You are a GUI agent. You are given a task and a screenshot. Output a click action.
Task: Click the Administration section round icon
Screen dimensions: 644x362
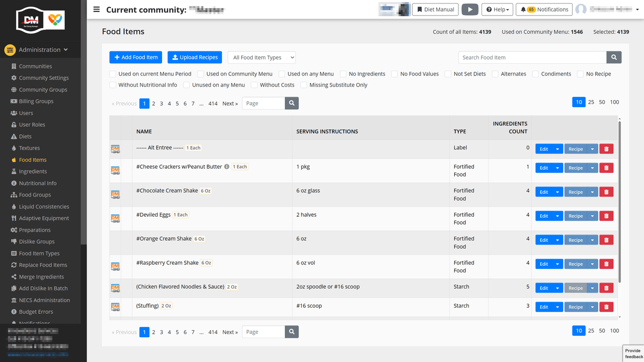[10, 50]
